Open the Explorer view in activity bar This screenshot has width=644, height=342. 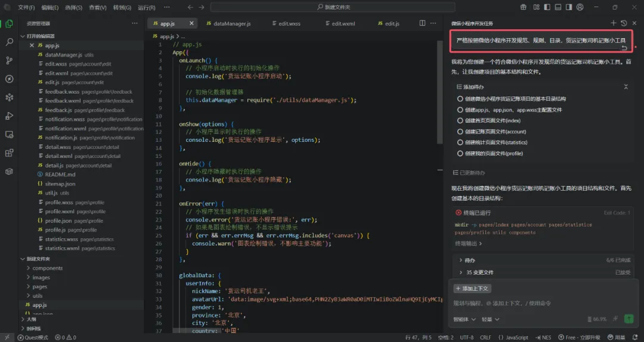click(x=9, y=24)
